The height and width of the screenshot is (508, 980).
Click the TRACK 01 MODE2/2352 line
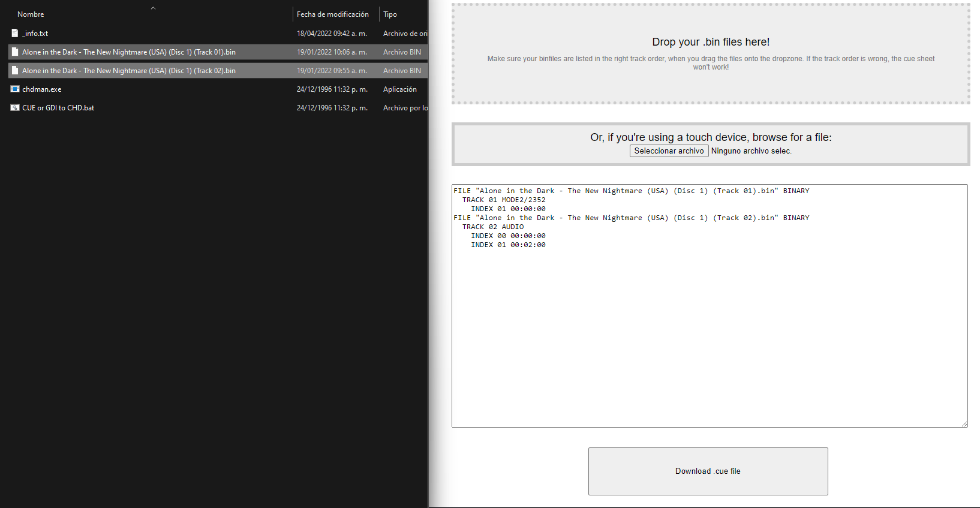point(504,200)
